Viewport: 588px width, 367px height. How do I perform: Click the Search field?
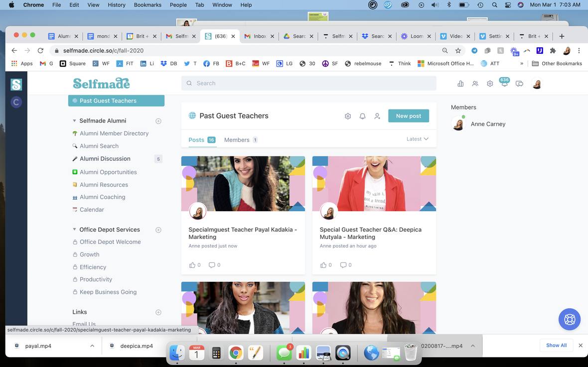[308, 83]
